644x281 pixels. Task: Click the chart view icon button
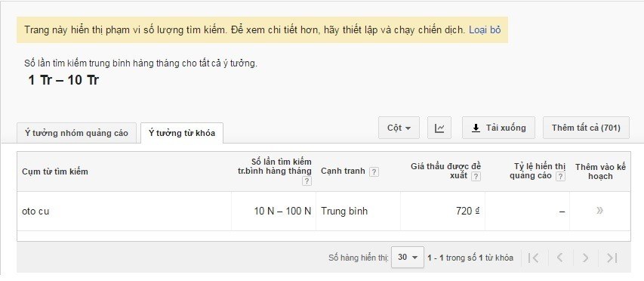439,128
